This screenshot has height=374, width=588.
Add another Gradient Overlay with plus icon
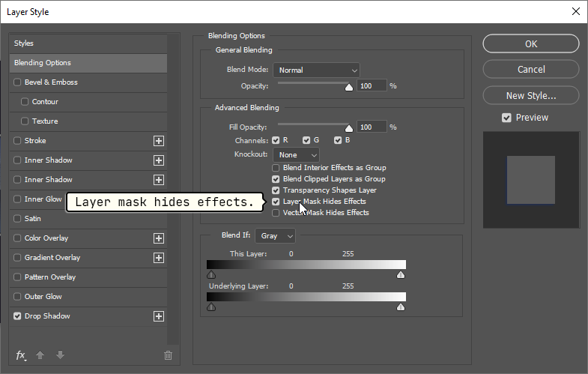pyautogui.click(x=158, y=258)
